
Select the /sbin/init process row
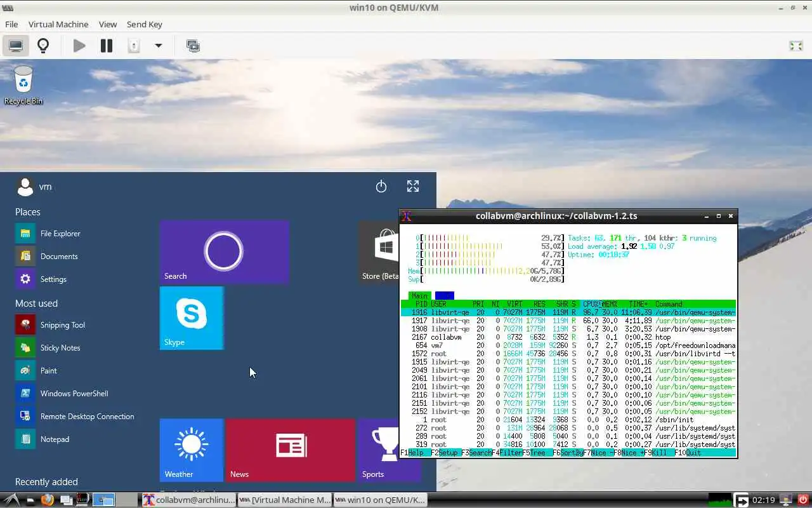click(x=568, y=420)
